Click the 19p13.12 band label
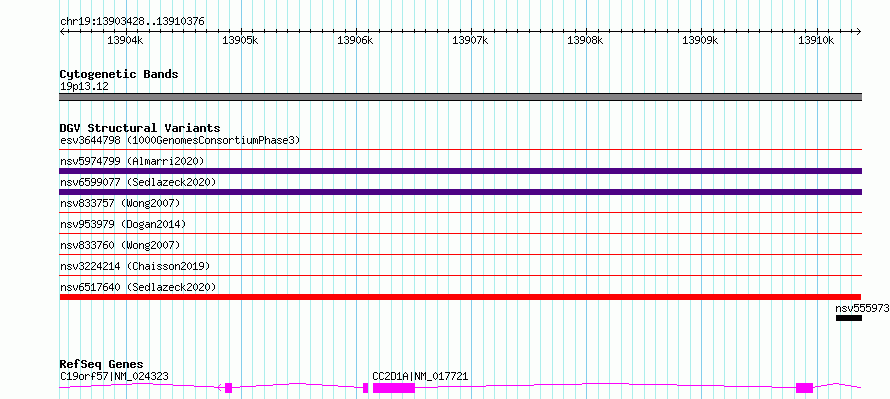 tap(84, 87)
